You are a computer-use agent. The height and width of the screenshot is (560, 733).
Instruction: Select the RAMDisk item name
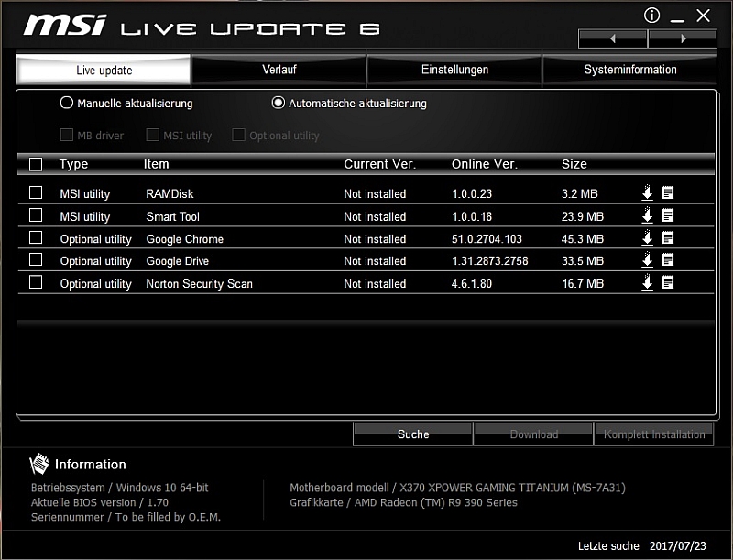[170, 193]
